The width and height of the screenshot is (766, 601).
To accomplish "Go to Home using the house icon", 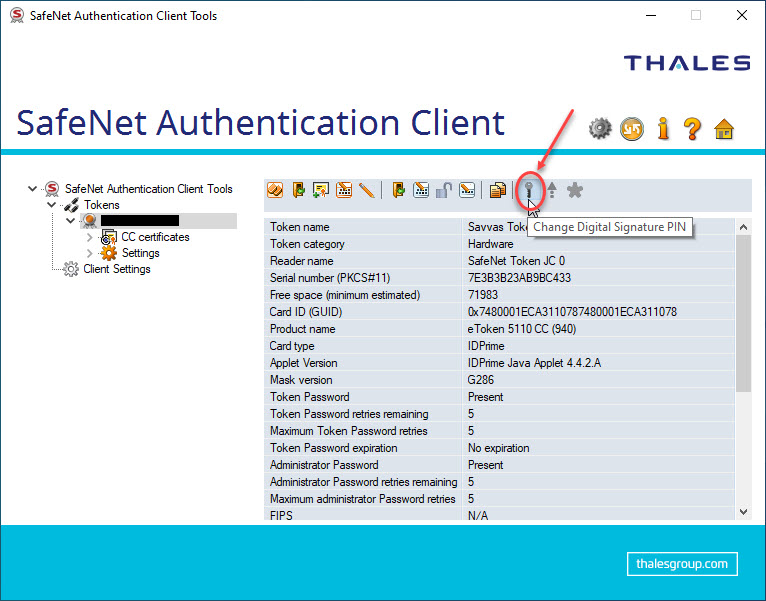I will pos(724,128).
